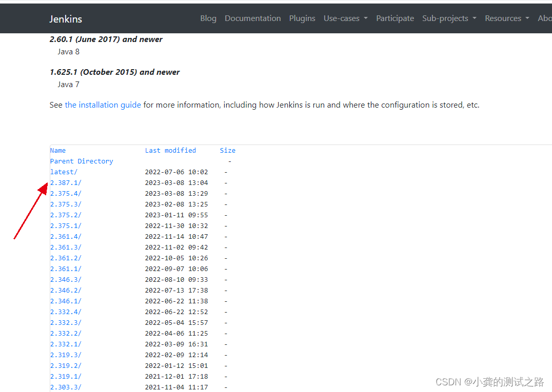Click the date 2022-08-10 09:33
The height and width of the screenshot is (392, 552).
click(176, 279)
